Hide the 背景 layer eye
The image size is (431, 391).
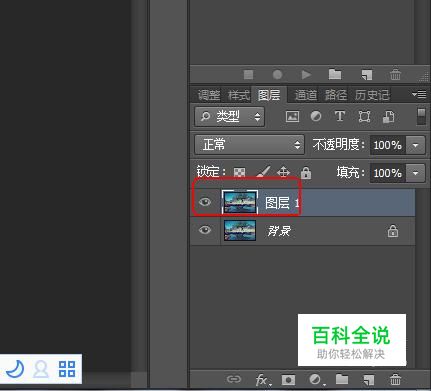[x=205, y=230]
